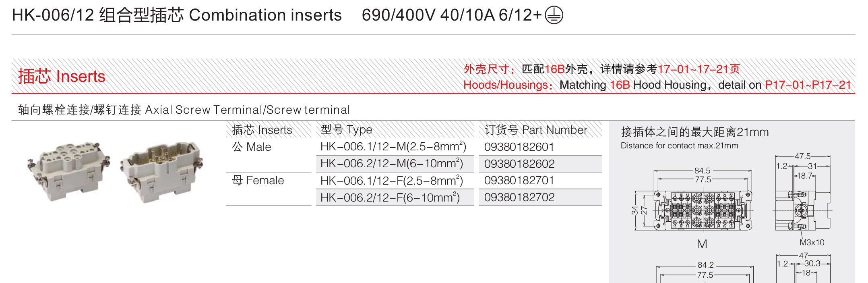
Task: Click type HK-006.1/12-F(2.5-8mm²)
Action: click(x=392, y=180)
